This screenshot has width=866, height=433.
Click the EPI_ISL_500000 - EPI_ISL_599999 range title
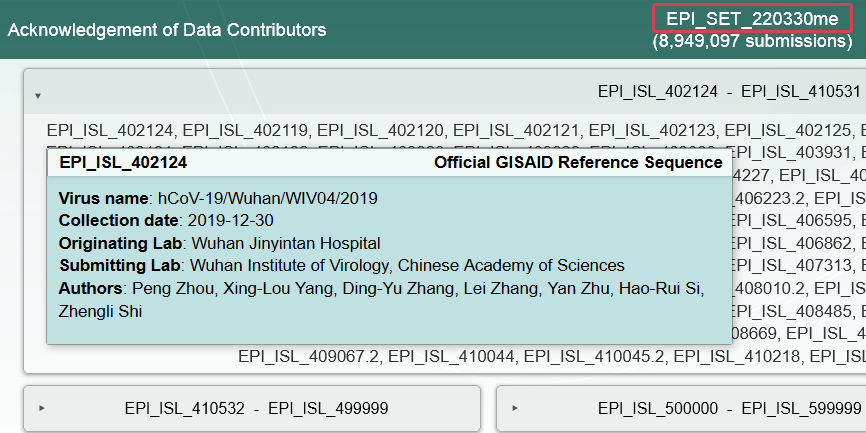coord(729,408)
